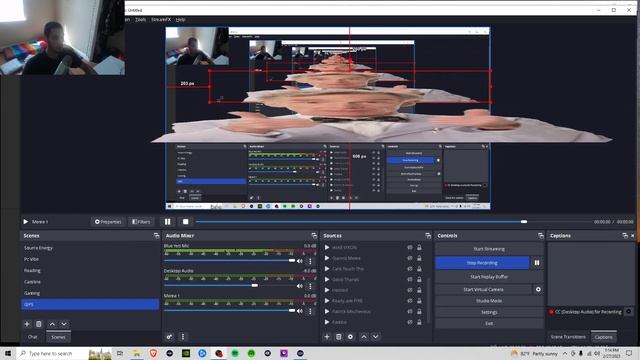Select the Source Energy scene
The width and height of the screenshot is (640, 360).
tap(90, 248)
